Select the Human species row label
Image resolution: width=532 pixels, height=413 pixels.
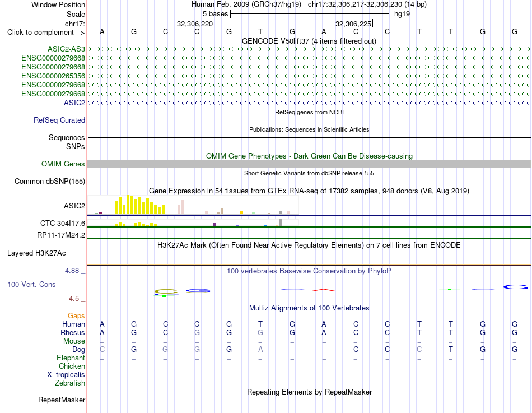(x=73, y=324)
